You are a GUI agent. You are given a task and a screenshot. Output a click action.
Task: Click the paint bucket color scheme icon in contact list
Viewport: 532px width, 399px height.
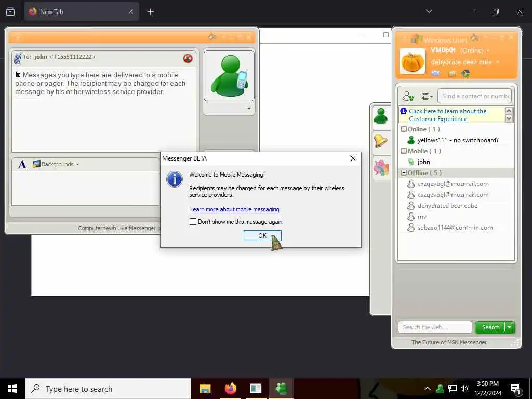pos(474,37)
